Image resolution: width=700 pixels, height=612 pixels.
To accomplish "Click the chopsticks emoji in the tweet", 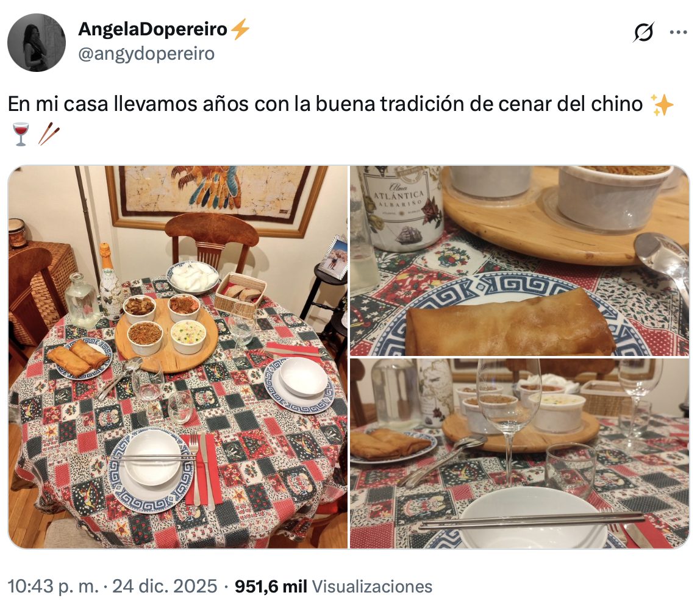I will coord(49,134).
